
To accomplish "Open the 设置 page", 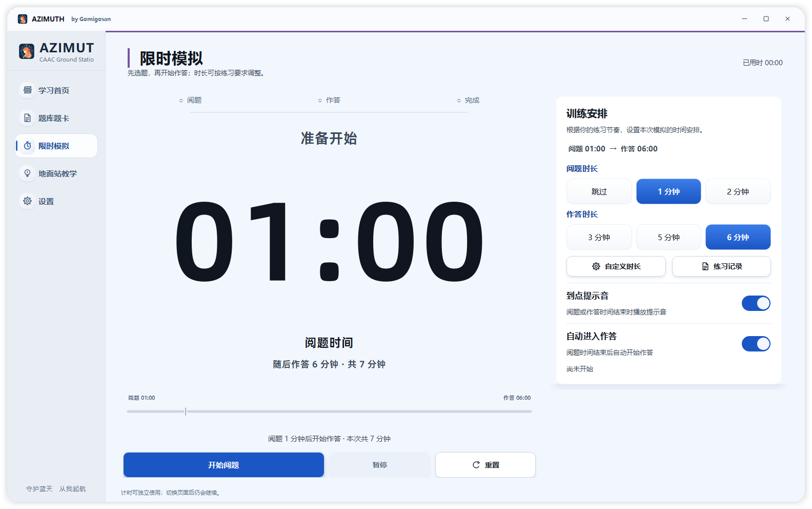I will [56, 201].
